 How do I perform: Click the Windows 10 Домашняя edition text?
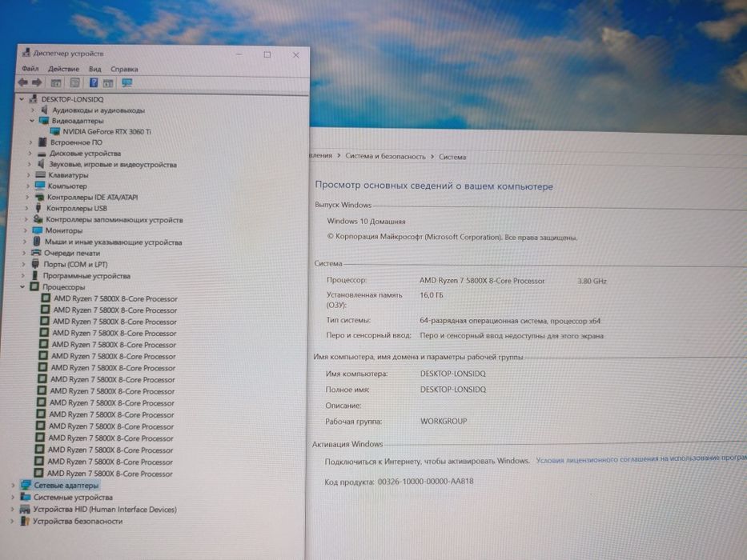click(x=366, y=221)
